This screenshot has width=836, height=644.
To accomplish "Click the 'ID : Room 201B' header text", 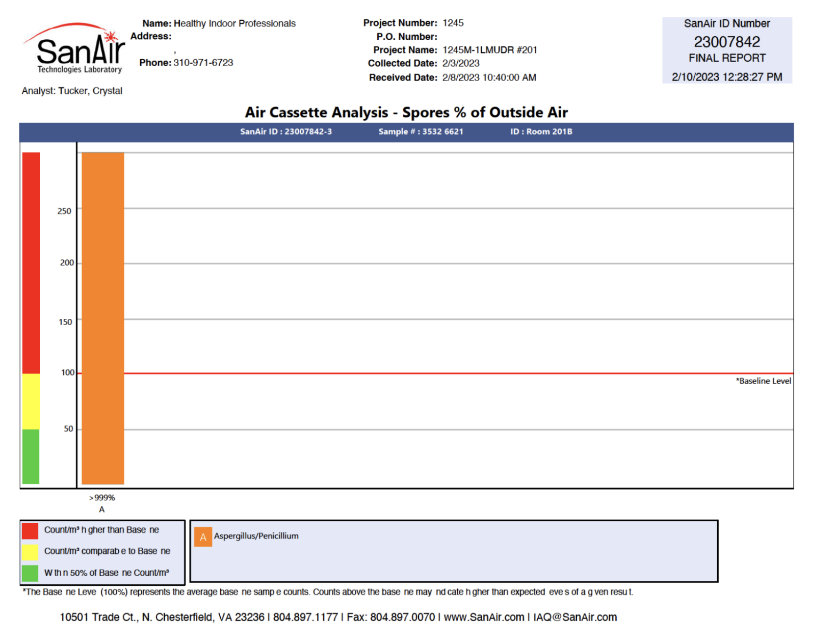I will (541, 131).
